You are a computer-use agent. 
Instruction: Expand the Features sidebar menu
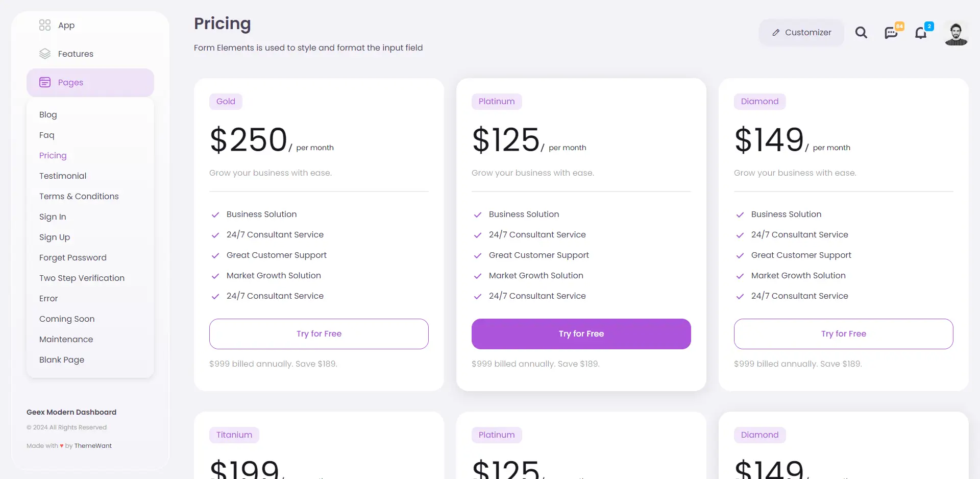[x=90, y=54]
